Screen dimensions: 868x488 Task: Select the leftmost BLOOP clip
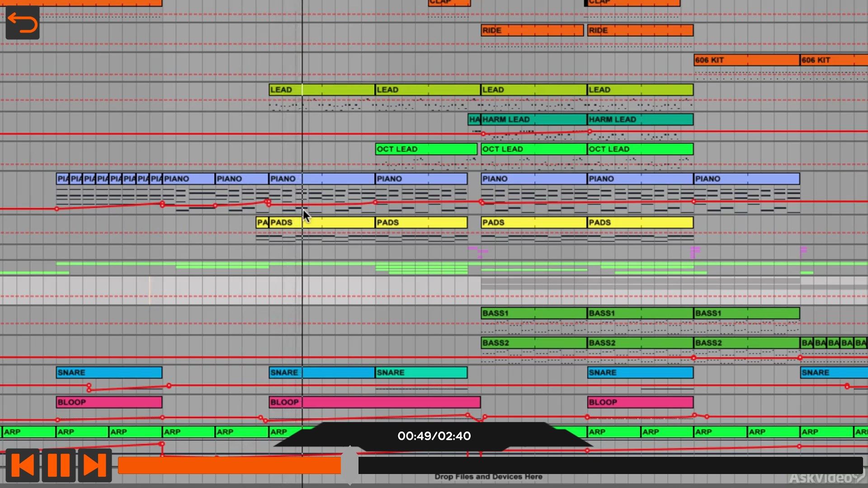[x=109, y=402]
